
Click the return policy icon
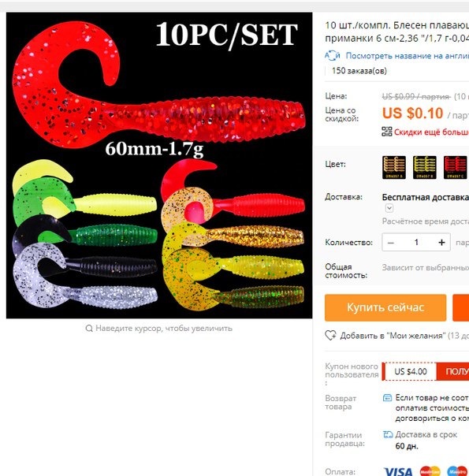[387, 398]
